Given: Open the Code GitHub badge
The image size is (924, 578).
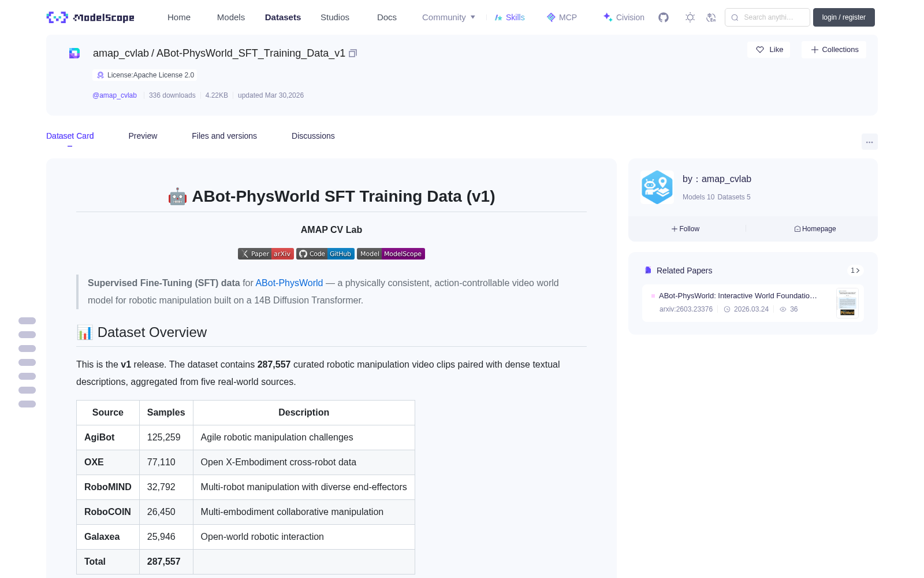Looking at the screenshot, I should coord(325,254).
